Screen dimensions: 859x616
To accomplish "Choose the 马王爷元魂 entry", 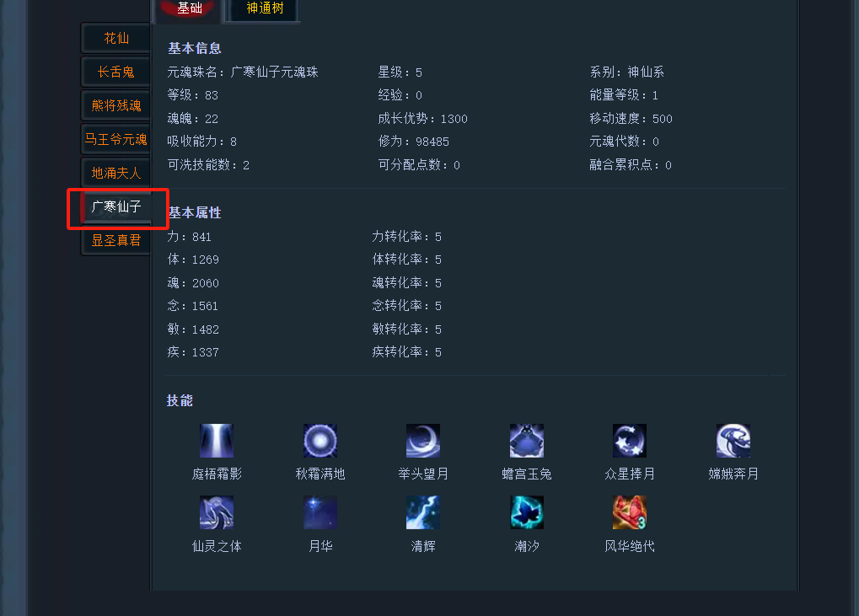I will click(x=116, y=140).
